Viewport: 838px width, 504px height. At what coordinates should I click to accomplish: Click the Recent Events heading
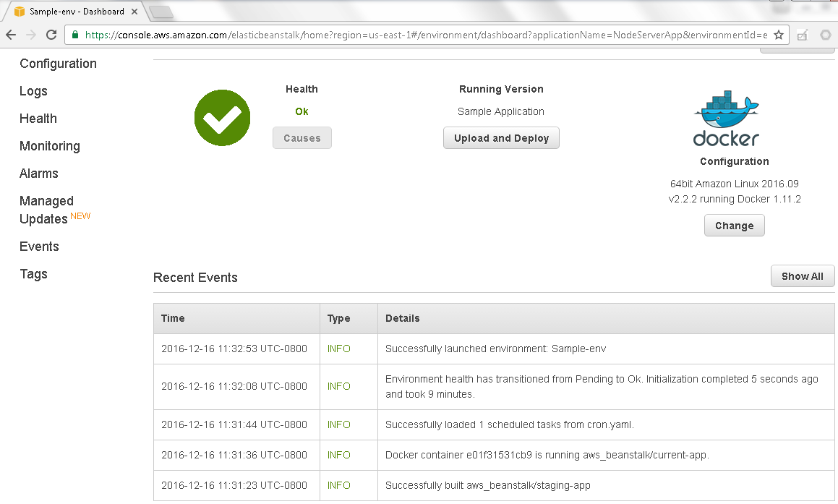click(196, 278)
